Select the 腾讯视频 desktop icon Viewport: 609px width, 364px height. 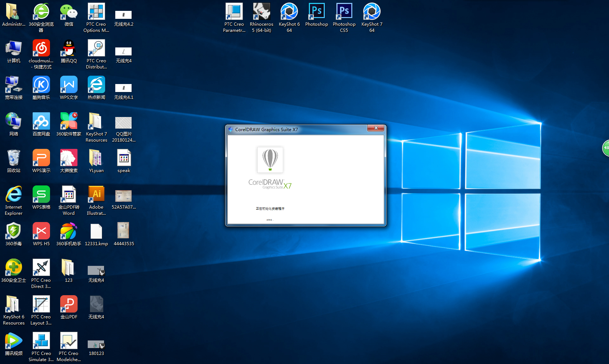click(14, 341)
